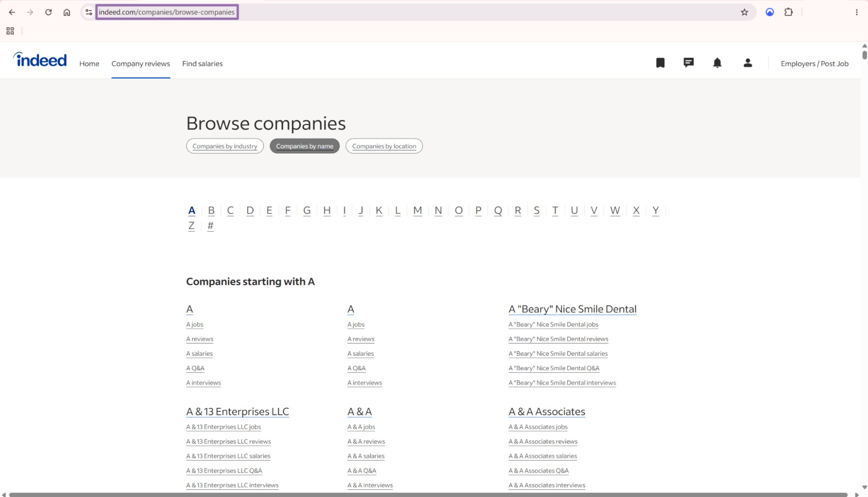Click vertical scrollbar thumb

[864, 55]
